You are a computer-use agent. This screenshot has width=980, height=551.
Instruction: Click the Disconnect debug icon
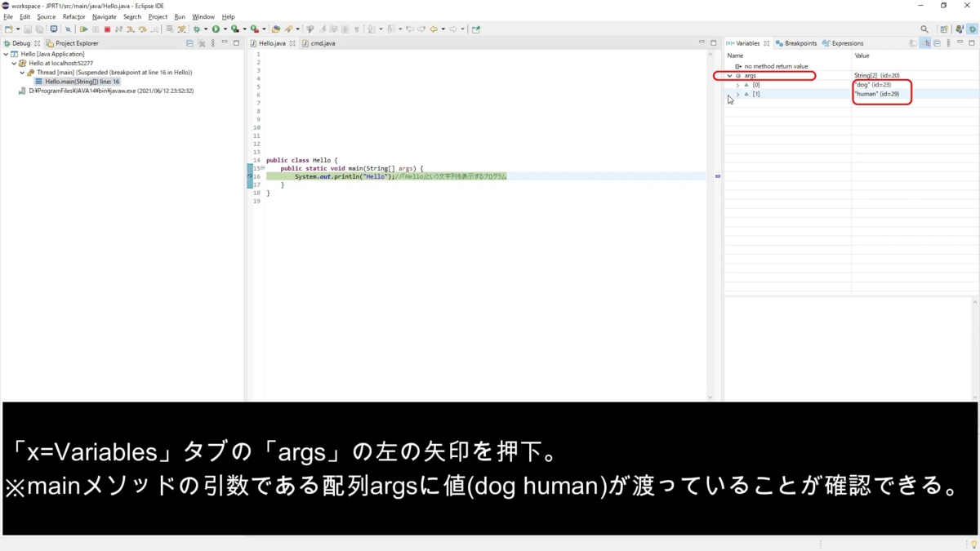(118, 29)
